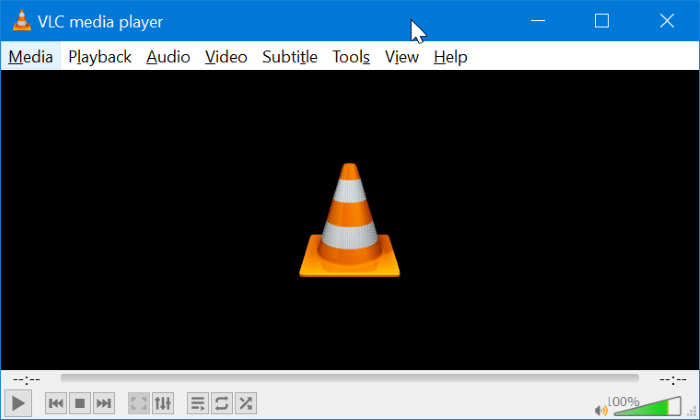700x420 pixels.
Task: Open the View menu
Action: point(402,57)
